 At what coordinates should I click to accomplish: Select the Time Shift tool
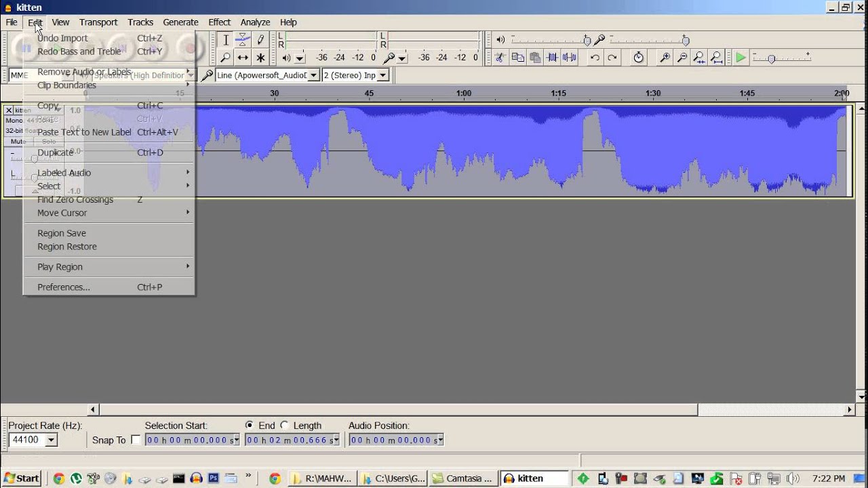coord(243,58)
